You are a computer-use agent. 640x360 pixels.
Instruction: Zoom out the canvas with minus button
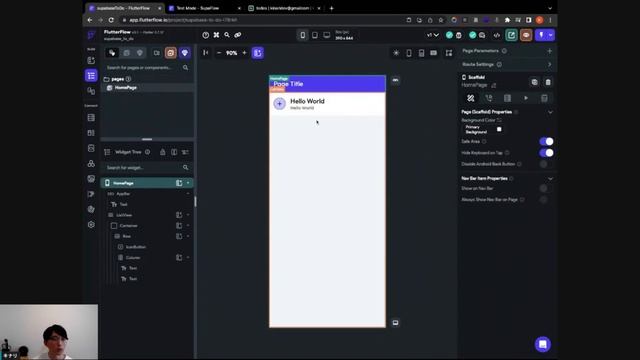(x=219, y=53)
